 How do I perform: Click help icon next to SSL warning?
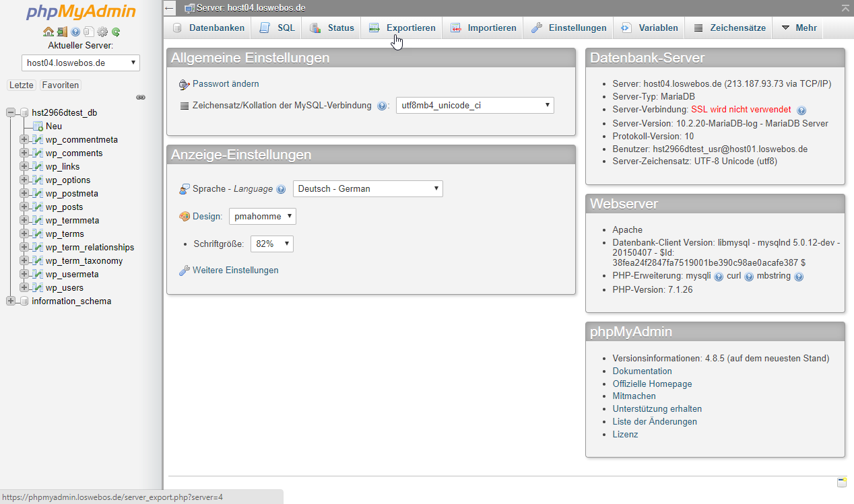[801, 110]
